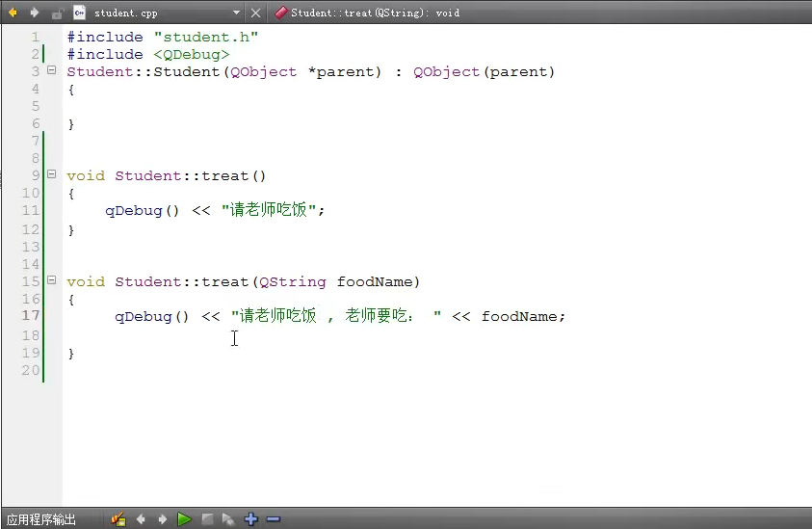The width and height of the screenshot is (812, 529).
Task: Click the 应用程序输出 panel label
Action: [x=41, y=519]
